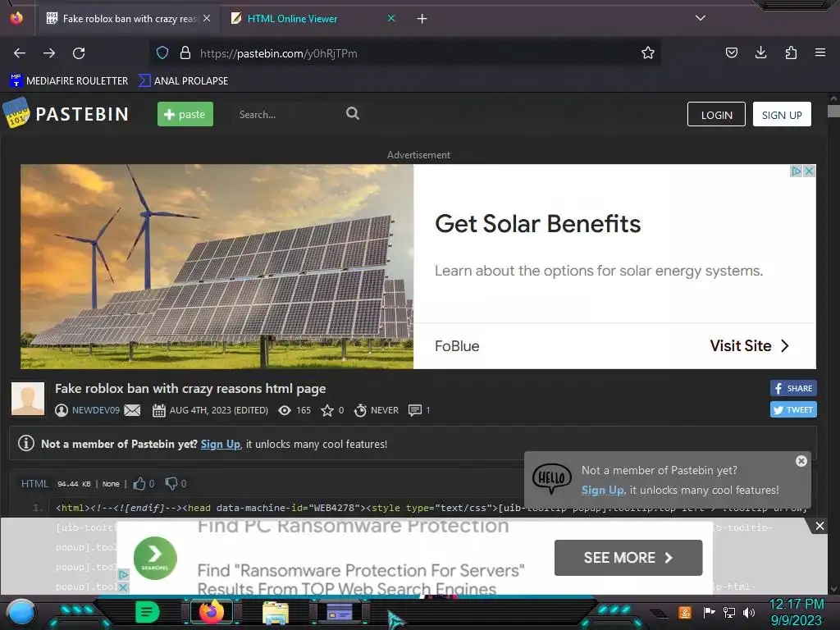840x630 pixels.
Task: Open the LOGIN page
Action: coord(716,115)
